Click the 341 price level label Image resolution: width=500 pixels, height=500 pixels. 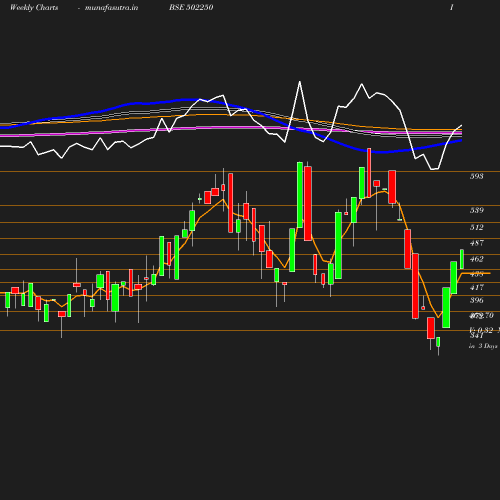tap(476, 335)
